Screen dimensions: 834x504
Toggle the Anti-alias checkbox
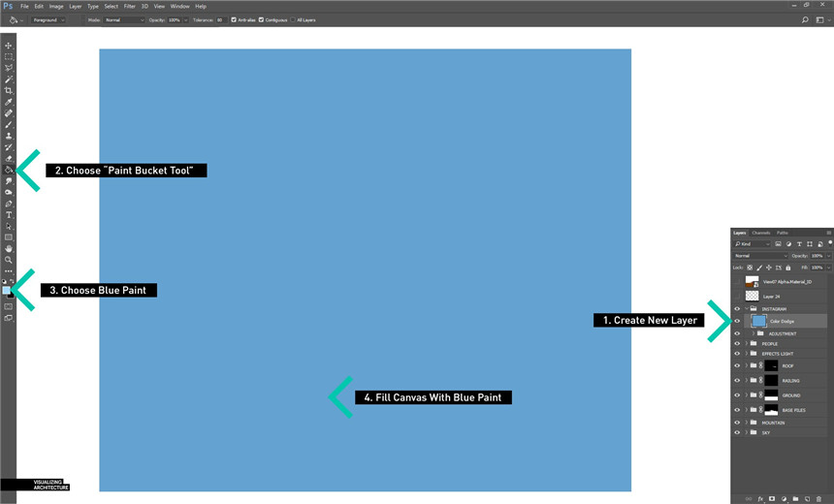pyautogui.click(x=234, y=19)
